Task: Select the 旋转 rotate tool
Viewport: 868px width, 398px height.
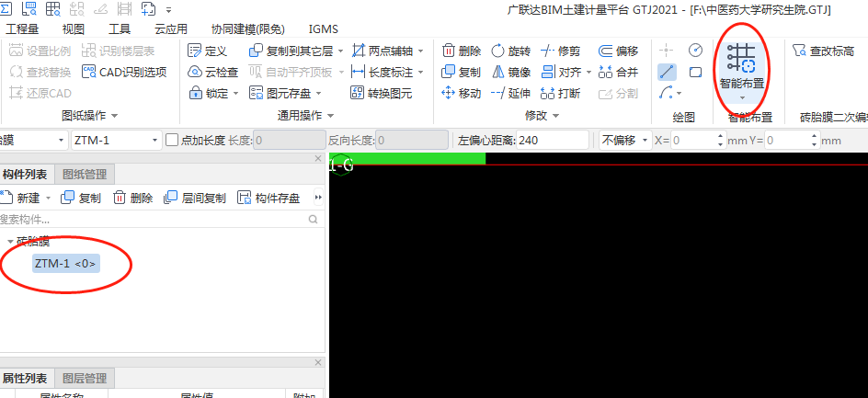Action: pos(511,51)
